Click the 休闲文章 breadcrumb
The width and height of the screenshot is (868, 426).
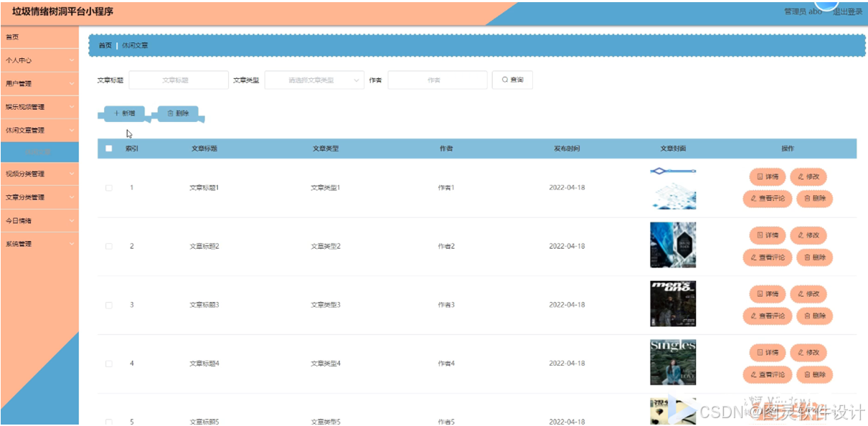[135, 45]
